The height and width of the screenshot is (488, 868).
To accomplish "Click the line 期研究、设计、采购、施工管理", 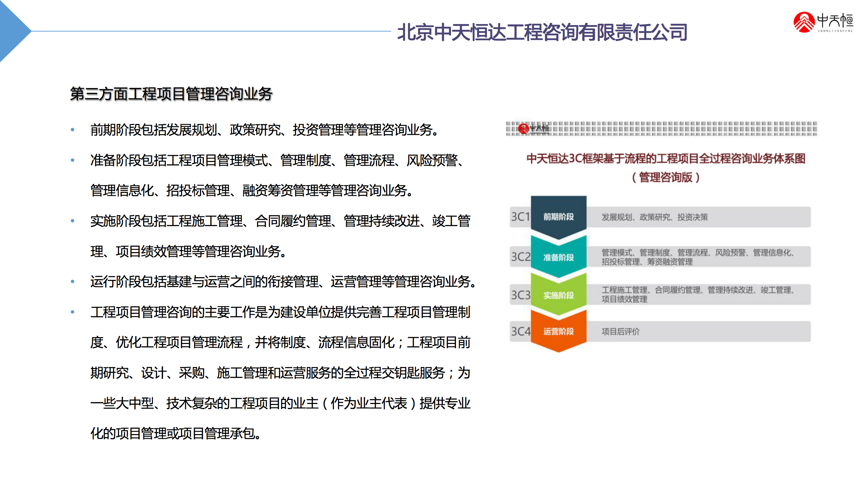I will pos(280,373).
